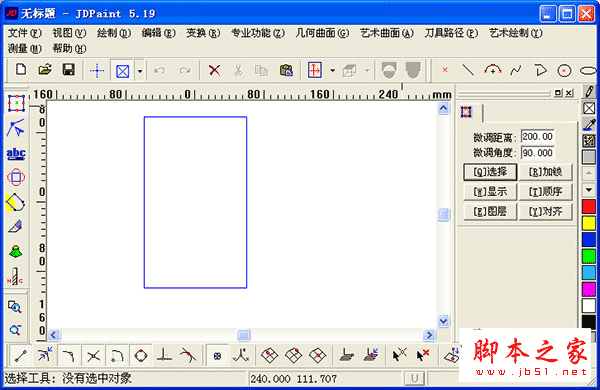Click the boxed X view icon
Viewport: 600px width, 390px height.
(x=122, y=71)
